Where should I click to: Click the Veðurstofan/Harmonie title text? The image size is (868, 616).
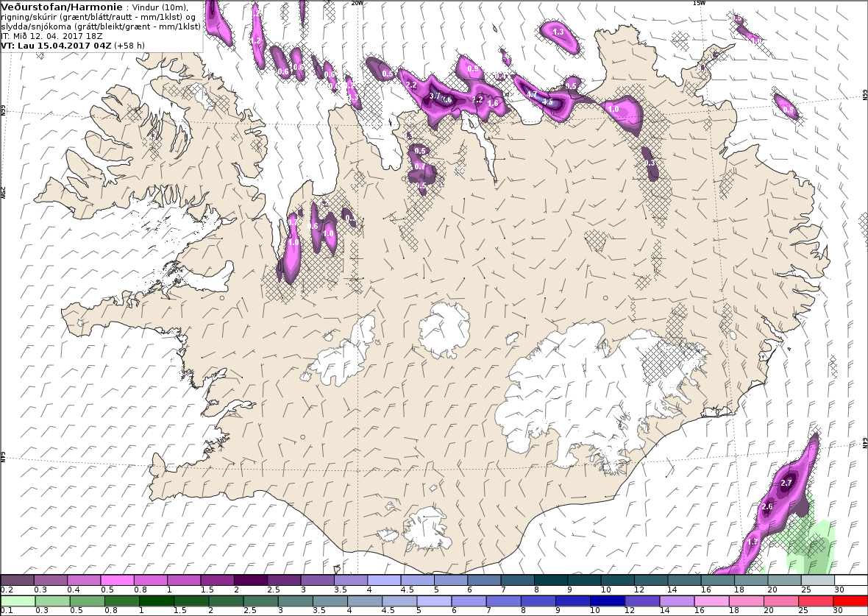coord(62,7)
